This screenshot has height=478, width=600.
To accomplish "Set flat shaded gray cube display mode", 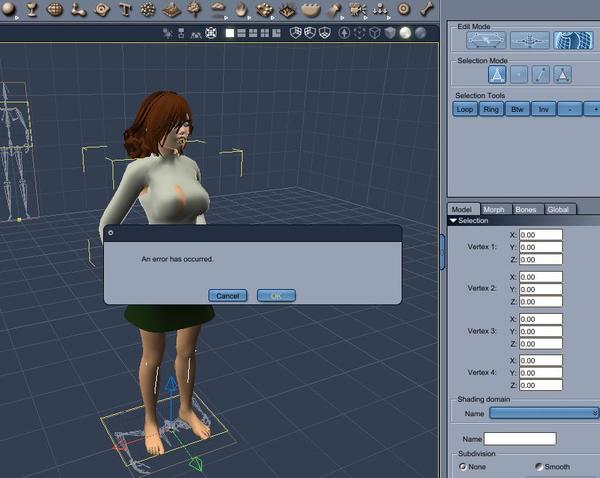I will click(390, 33).
